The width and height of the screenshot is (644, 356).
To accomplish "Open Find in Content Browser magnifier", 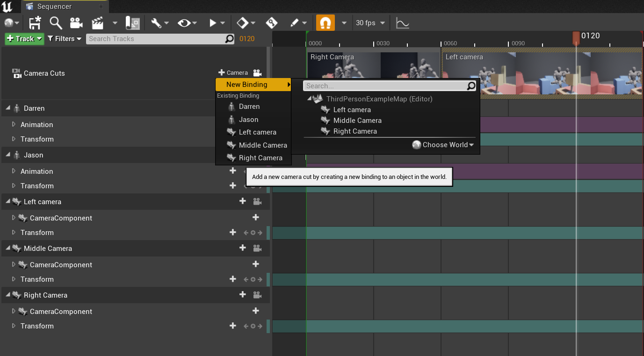I will point(56,23).
